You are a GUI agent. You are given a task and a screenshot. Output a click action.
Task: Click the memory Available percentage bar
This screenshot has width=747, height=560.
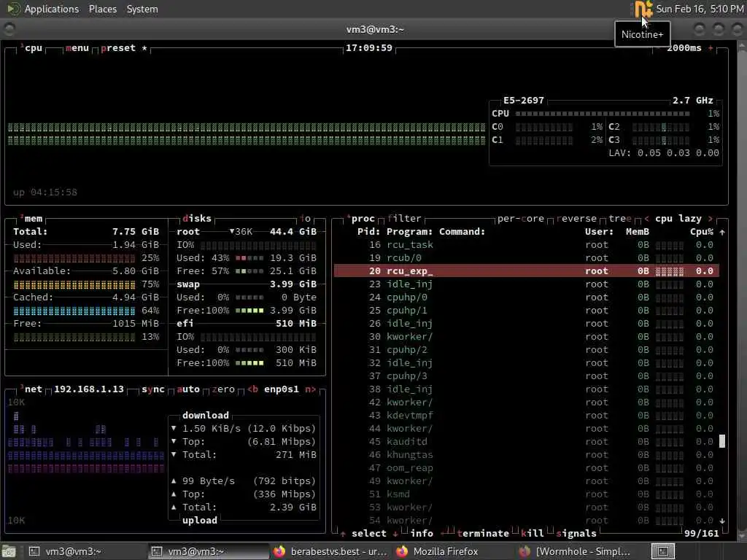coord(74,284)
